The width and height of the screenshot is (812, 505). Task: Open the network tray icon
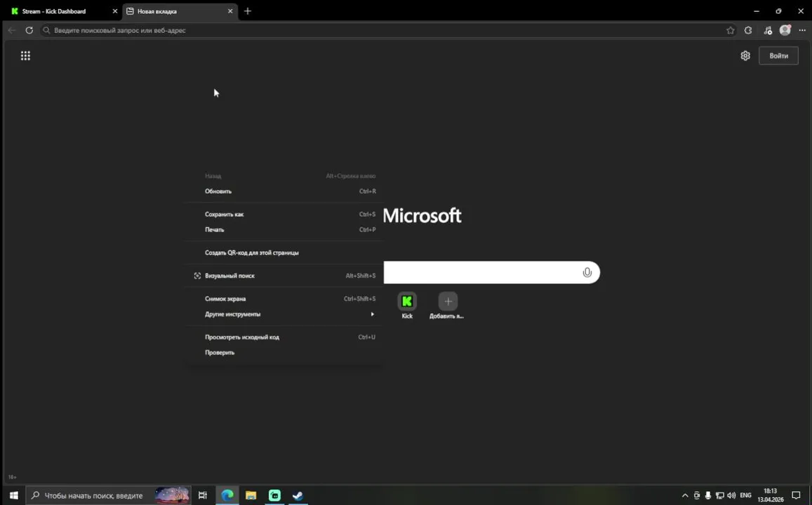pos(719,496)
